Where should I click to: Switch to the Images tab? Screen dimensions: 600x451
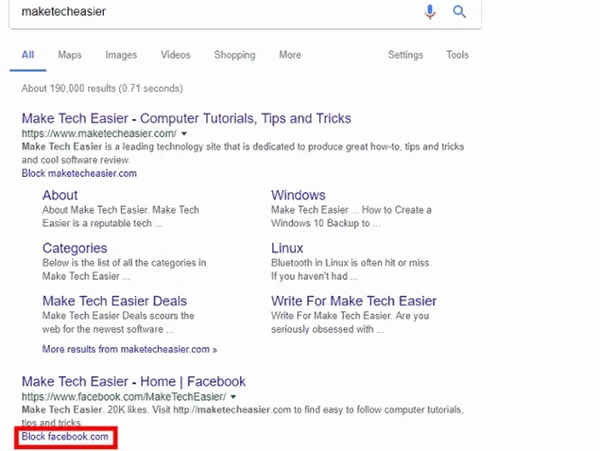(121, 55)
